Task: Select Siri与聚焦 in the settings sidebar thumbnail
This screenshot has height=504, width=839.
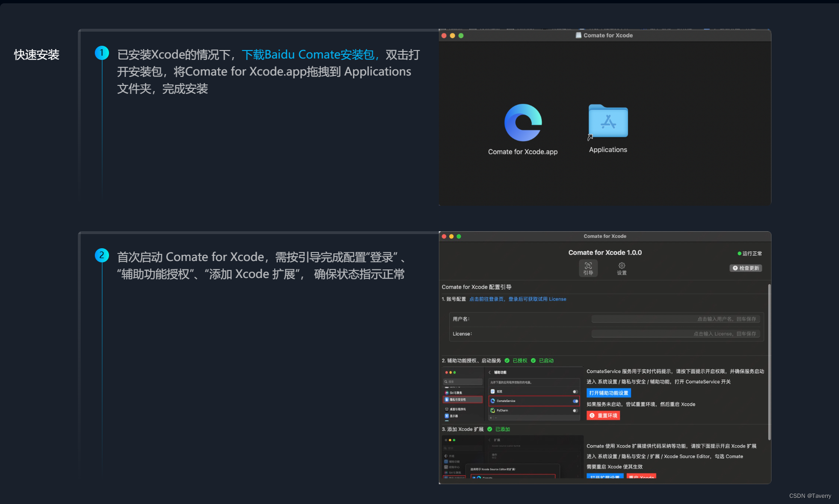Action: point(454,393)
